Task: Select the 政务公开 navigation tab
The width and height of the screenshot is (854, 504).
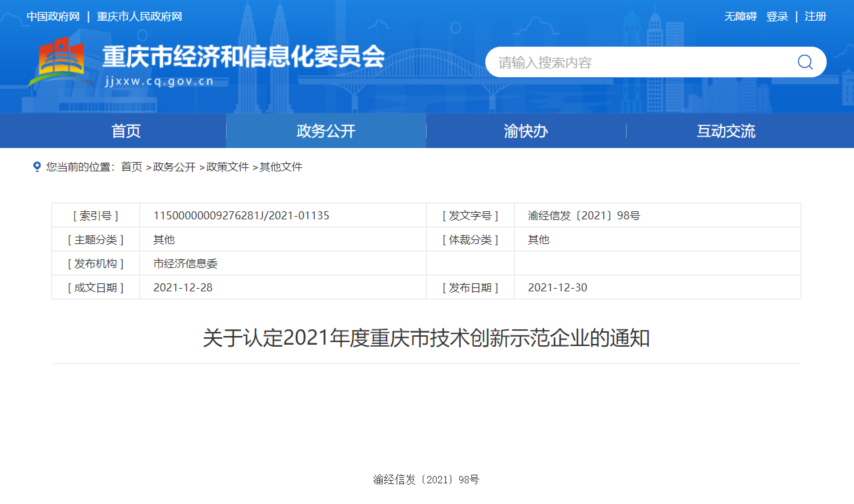Action: 326,131
